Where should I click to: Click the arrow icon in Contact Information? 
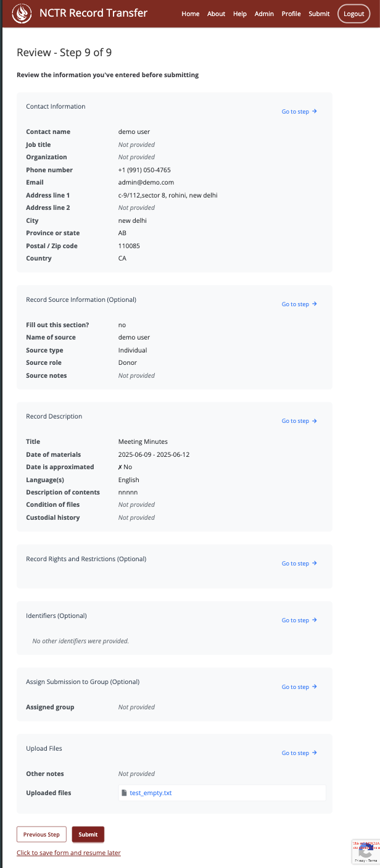pos(315,112)
